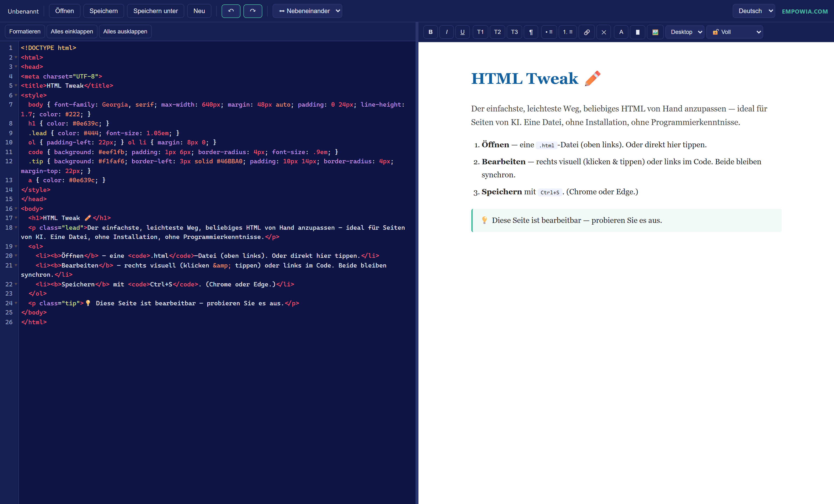Screen dimensions: 834x504
Task: Collapse the html tag on line 2
Action: (x=16, y=57)
